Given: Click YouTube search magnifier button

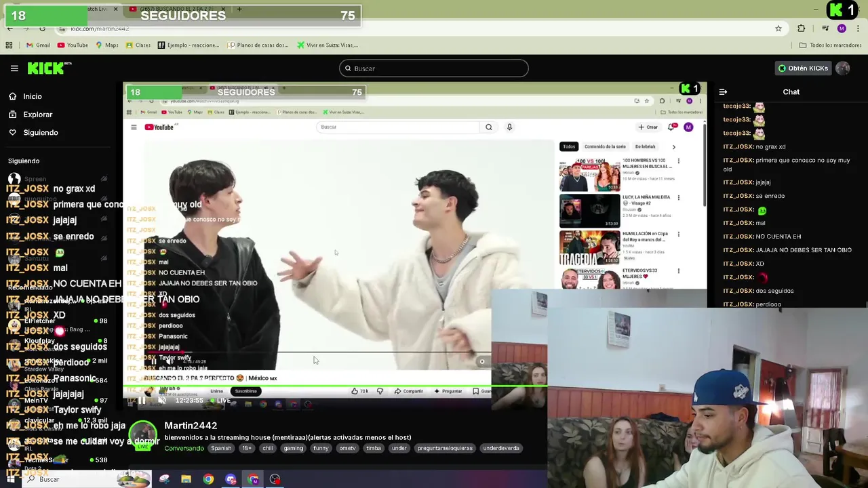Looking at the screenshot, I should 489,127.
